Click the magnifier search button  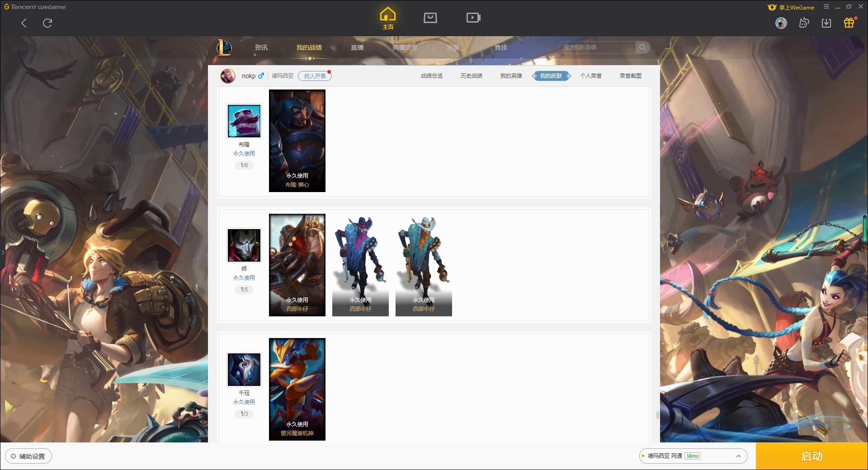coord(642,47)
